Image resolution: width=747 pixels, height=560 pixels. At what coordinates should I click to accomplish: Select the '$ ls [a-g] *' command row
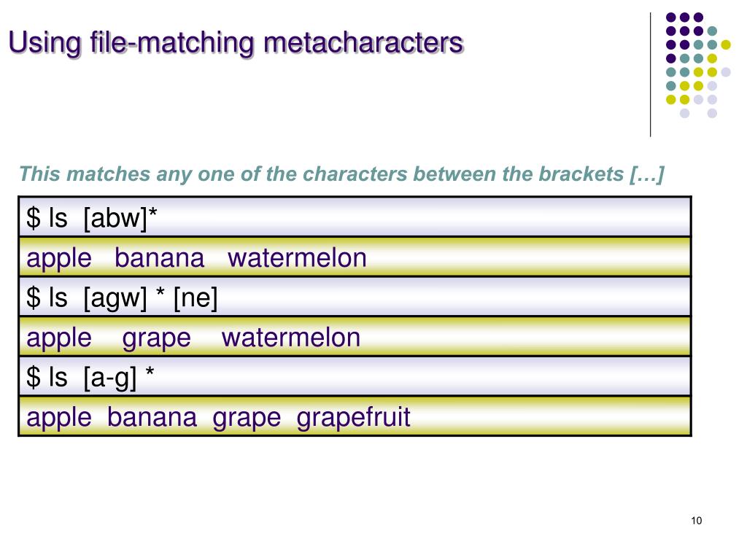point(355,376)
